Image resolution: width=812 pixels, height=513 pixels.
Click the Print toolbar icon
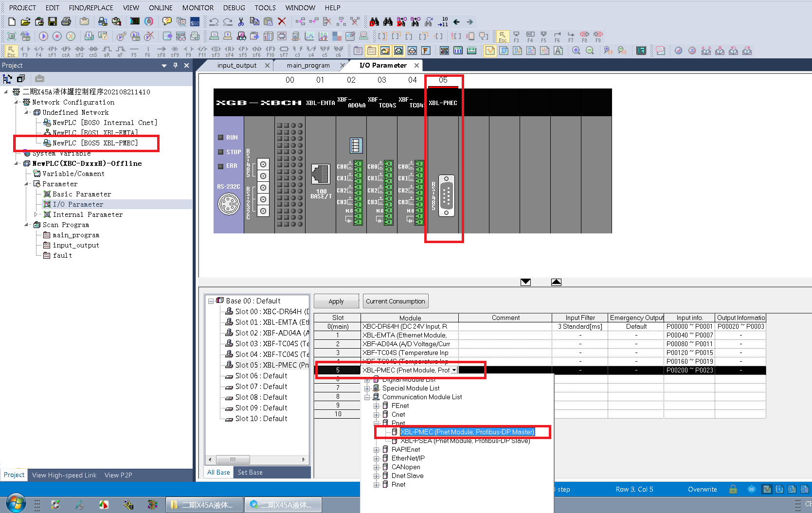(66, 22)
